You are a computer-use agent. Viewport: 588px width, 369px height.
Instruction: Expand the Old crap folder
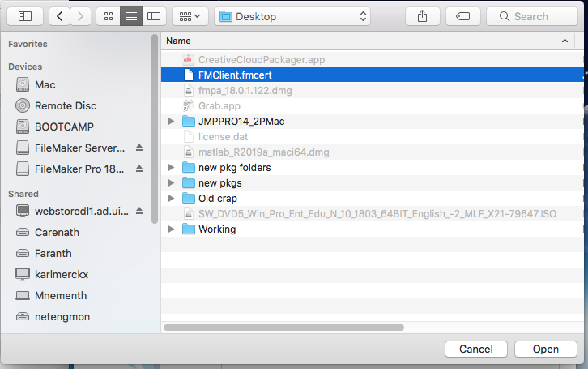point(171,198)
